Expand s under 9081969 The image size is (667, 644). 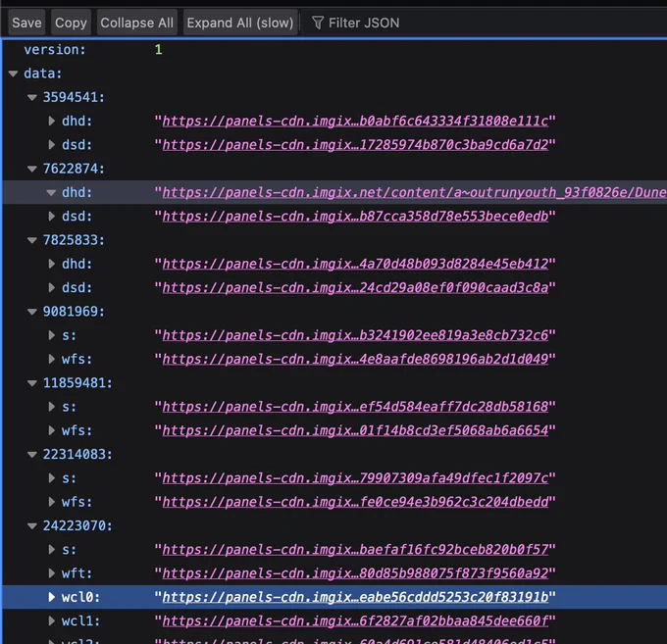(x=51, y=335)
